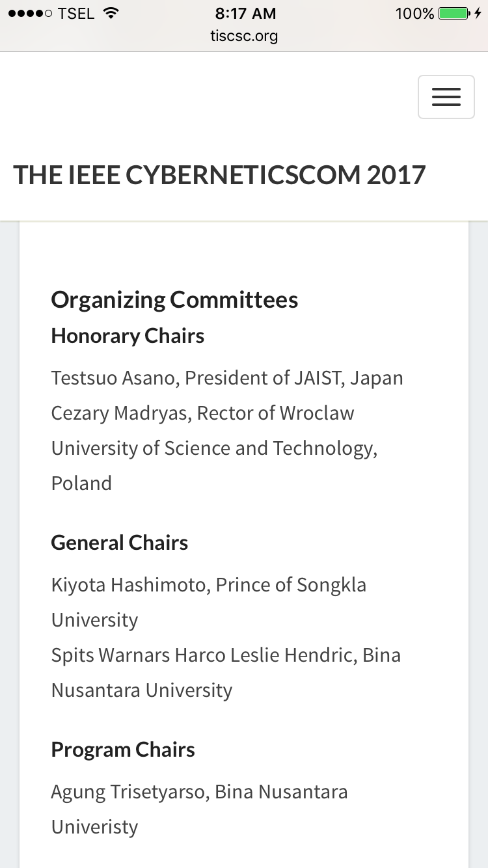The width and height of the screenshot is (488, 868).
Task: Click the word Poland in Honorary Chairs
Action: 81,483
